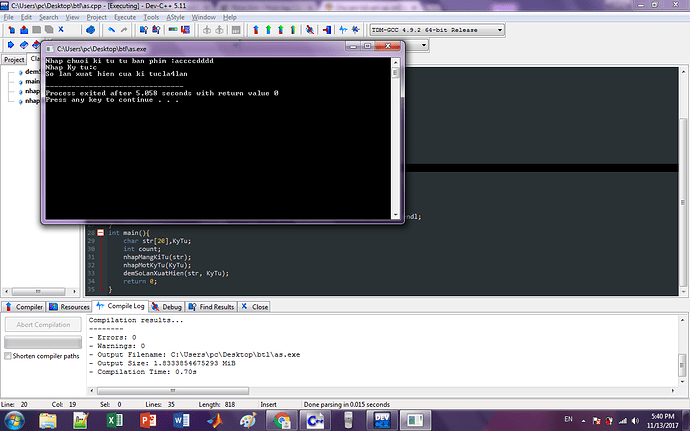The height and width of the screenshot is (431, 690).
Task: Open the TDM-GCC compiler selection dropdown
Action: [500, 30]
